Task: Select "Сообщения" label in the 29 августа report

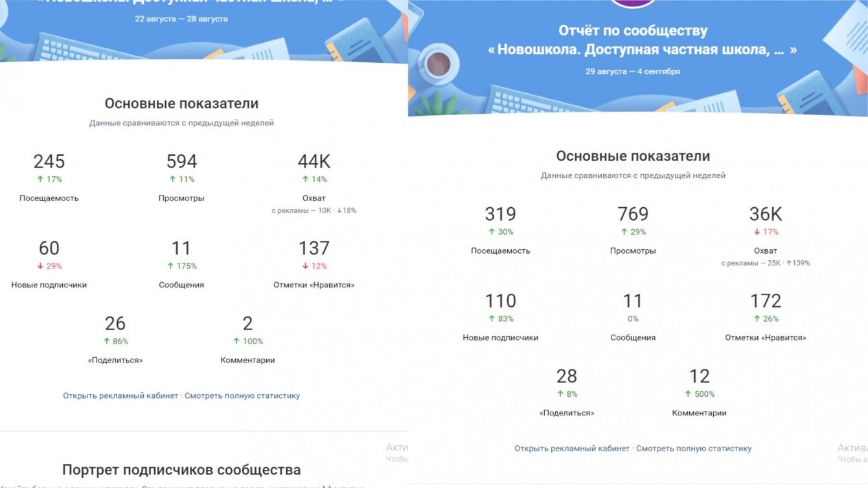Action: pyautogui.click(x=633, y=337)
